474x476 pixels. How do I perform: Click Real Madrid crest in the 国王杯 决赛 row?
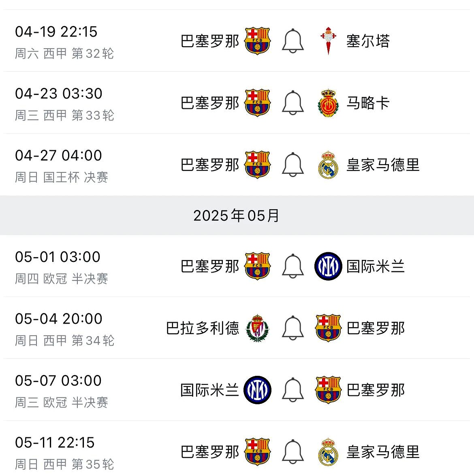[328, 165]
